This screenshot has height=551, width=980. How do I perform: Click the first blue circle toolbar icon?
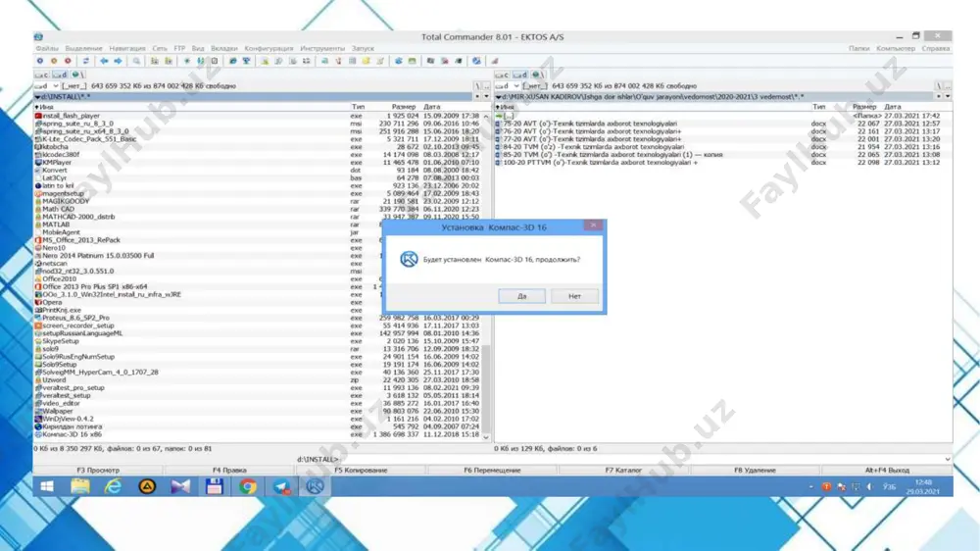click(40, 61)
